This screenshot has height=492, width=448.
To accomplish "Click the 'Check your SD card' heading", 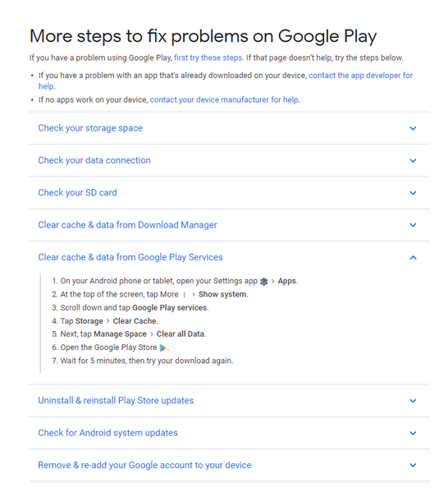I will pyautogui.click(x=77, y=192).
